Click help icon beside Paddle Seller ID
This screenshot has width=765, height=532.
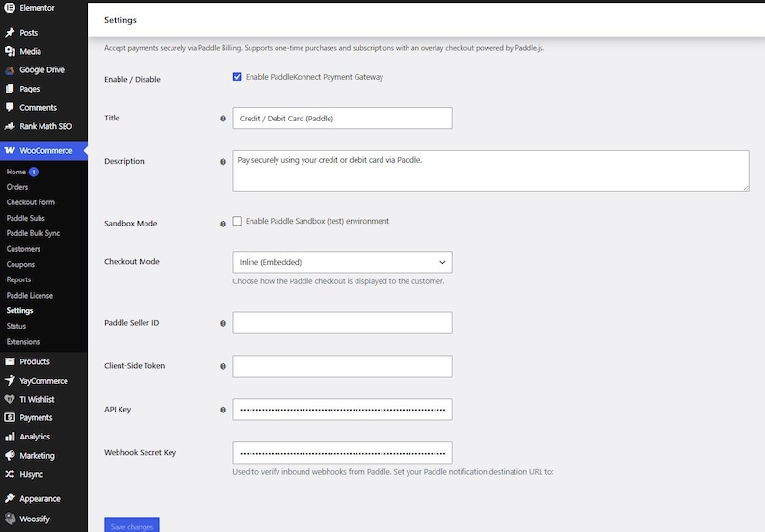tap(223, 323)
